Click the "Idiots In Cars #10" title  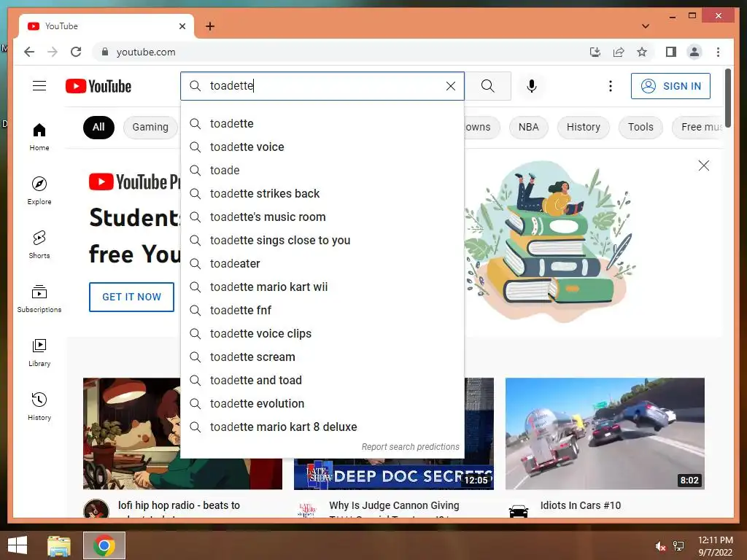(580, 505)
